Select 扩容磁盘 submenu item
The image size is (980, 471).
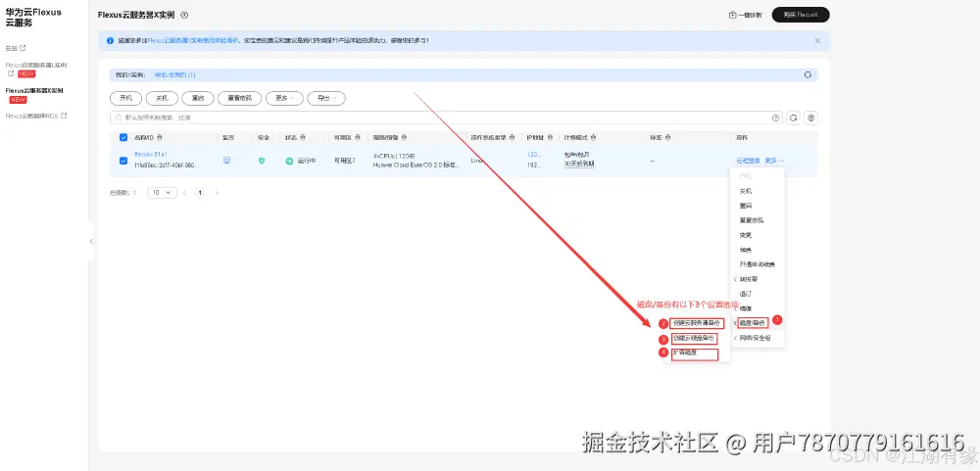pos(695,354)
